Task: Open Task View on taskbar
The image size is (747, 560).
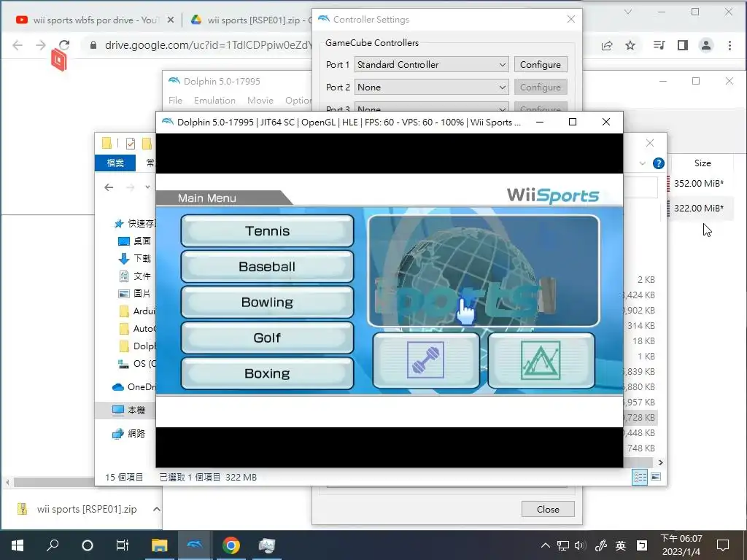Action: [123, 545]
